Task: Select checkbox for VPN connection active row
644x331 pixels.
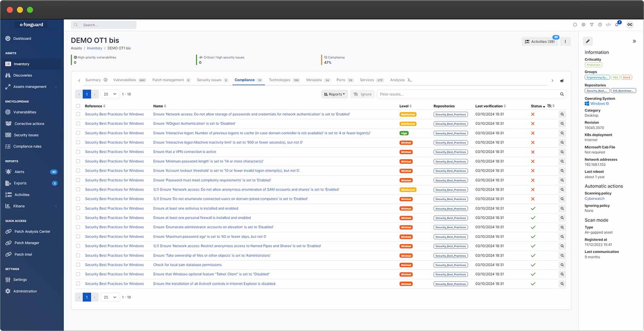Action: click(78, 152)
